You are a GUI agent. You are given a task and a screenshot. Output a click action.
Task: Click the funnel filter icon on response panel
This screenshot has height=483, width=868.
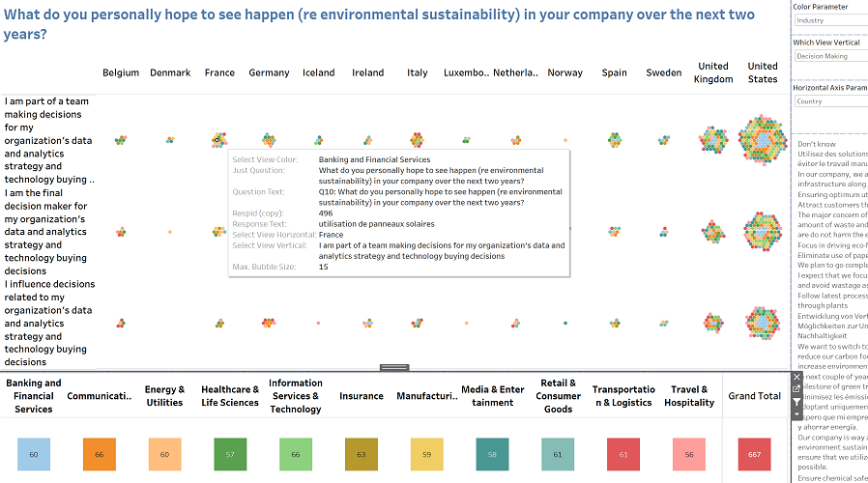coord(797,402)
